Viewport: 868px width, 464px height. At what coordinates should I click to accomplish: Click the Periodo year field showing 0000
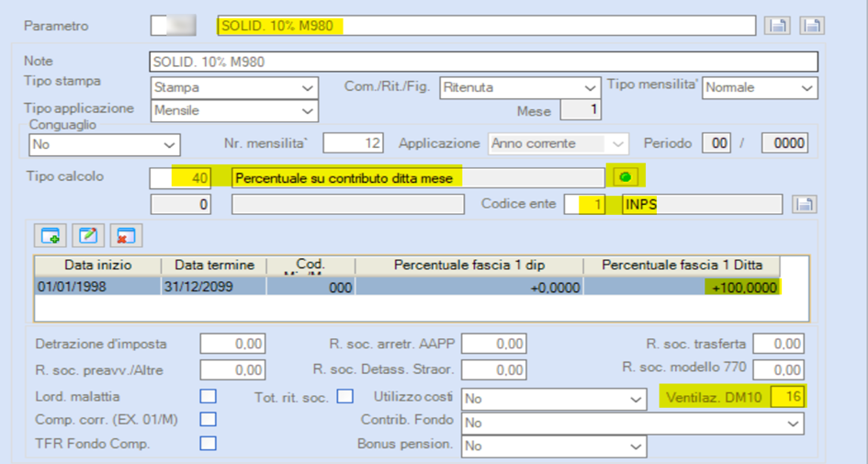(x=784, y=143)
